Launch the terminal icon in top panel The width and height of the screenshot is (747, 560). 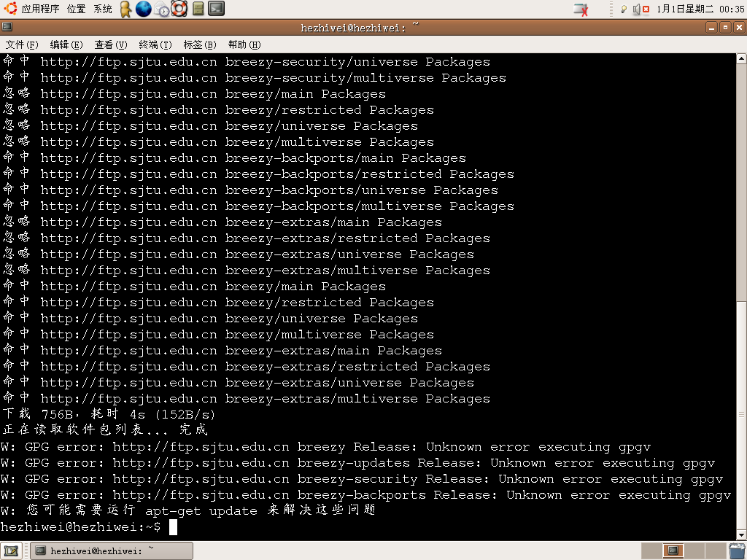pyautogui.click(x=216, y=9)
